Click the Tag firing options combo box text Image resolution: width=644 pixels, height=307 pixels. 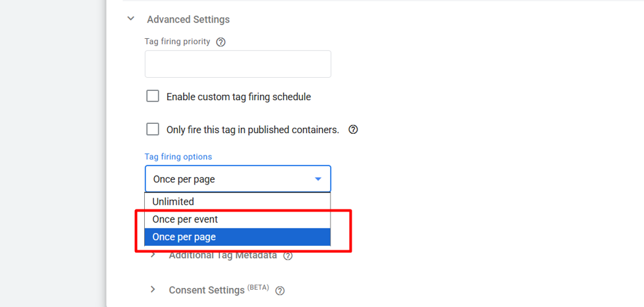tap(184, 179)
